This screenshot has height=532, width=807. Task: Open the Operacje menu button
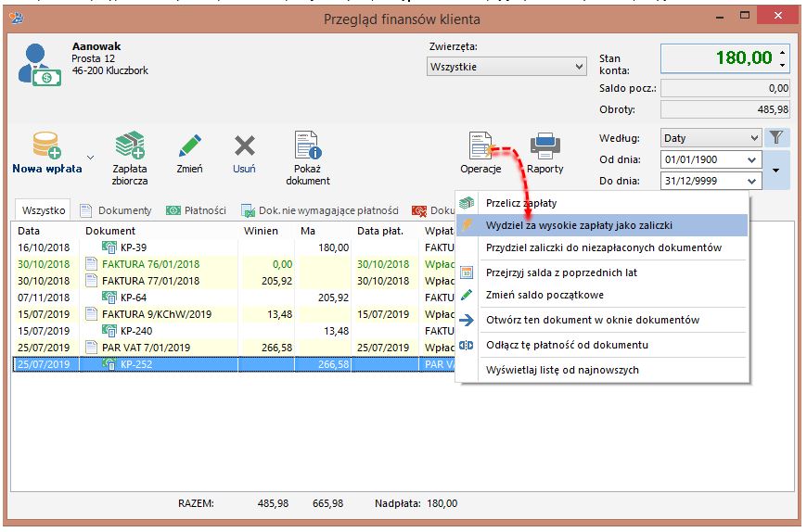(480, 153)
